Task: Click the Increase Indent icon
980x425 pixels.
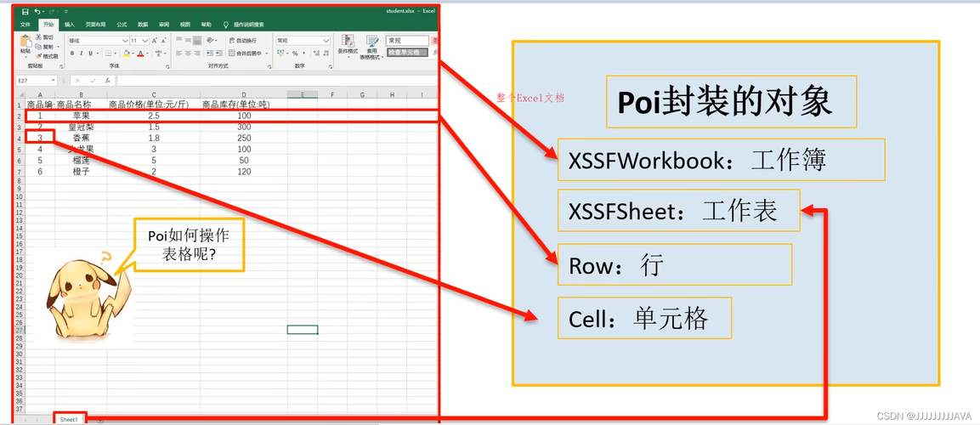Action: pos(218,53)
